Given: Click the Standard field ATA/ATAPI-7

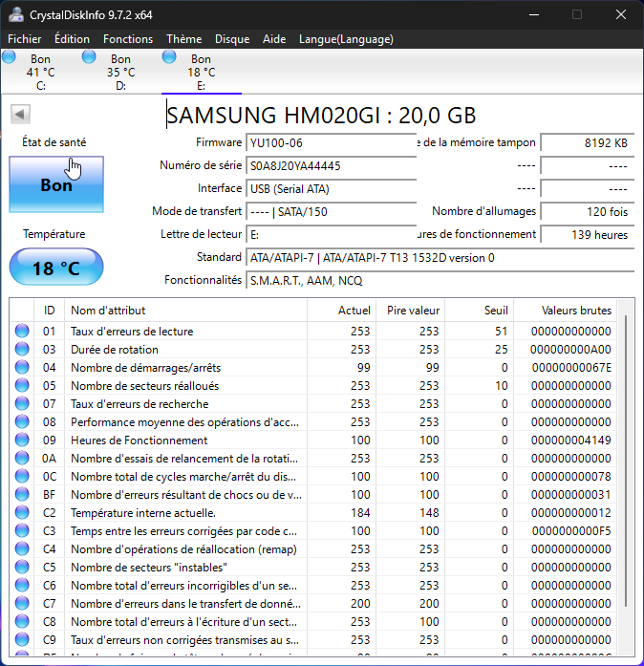Looking at the screenshot, I should [440, 257].
